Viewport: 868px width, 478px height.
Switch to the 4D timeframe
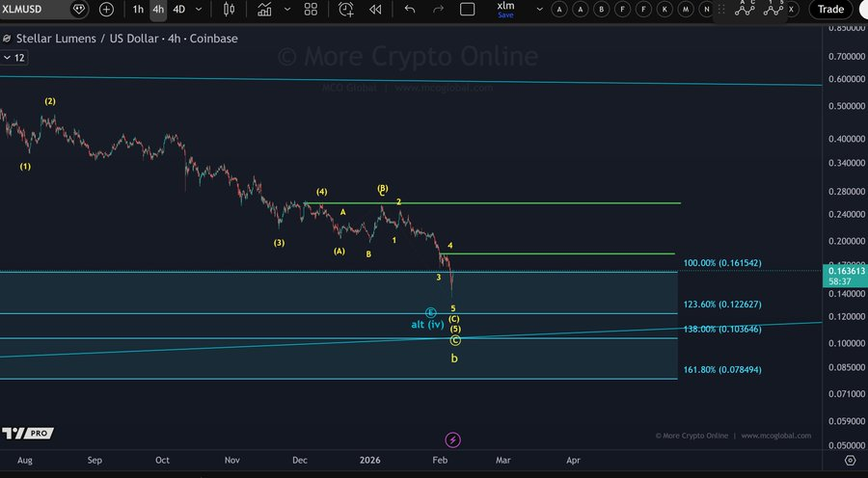(x=178, y=10)
